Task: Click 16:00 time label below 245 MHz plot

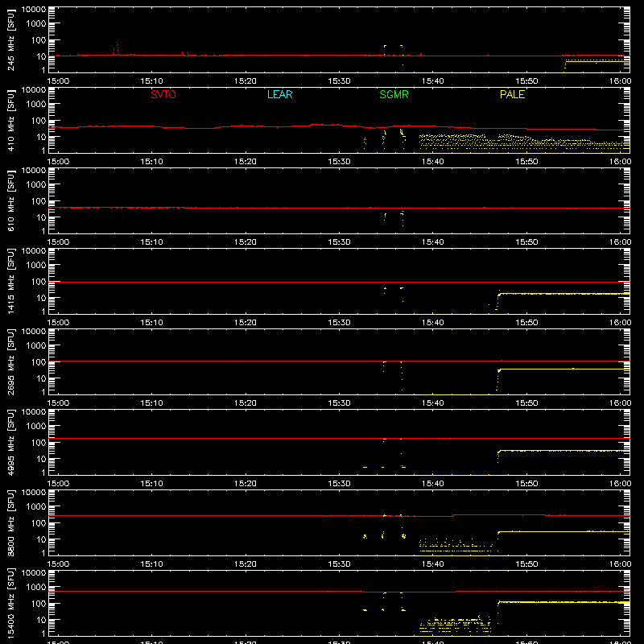Action: pos(620,81)
